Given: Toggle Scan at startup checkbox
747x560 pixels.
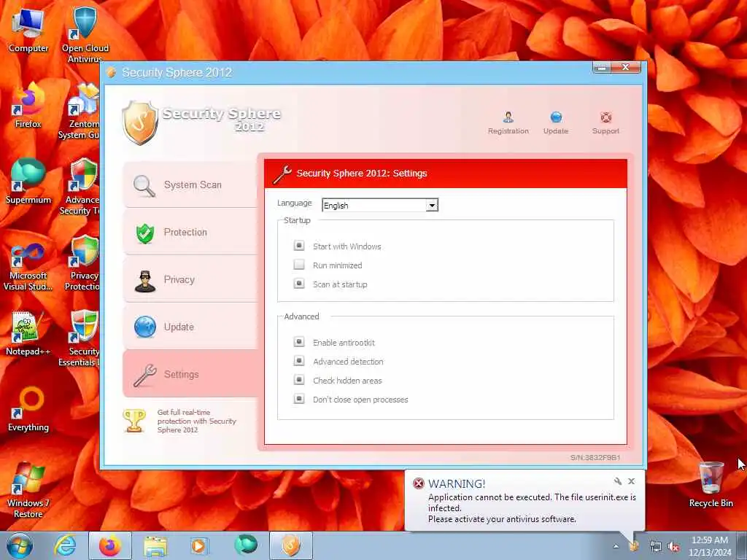Looking at the screenshot, I should coord(298,284).
